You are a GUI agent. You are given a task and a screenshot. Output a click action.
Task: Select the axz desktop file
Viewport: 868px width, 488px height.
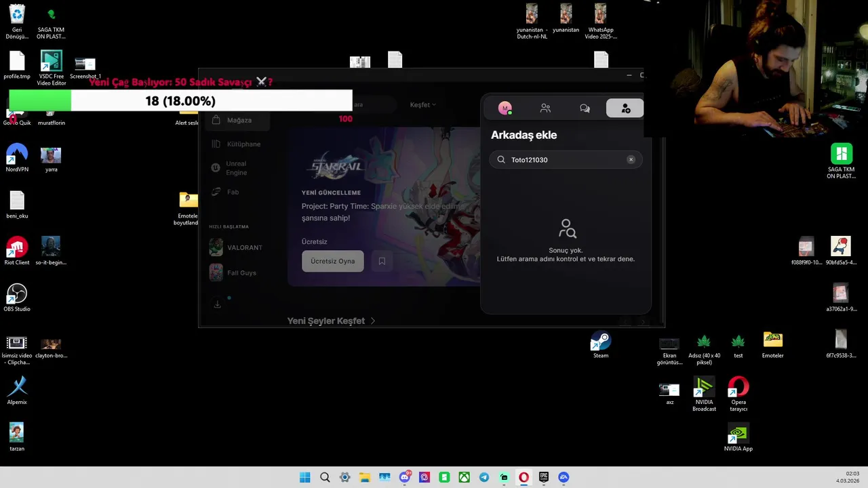click(669, 394)
